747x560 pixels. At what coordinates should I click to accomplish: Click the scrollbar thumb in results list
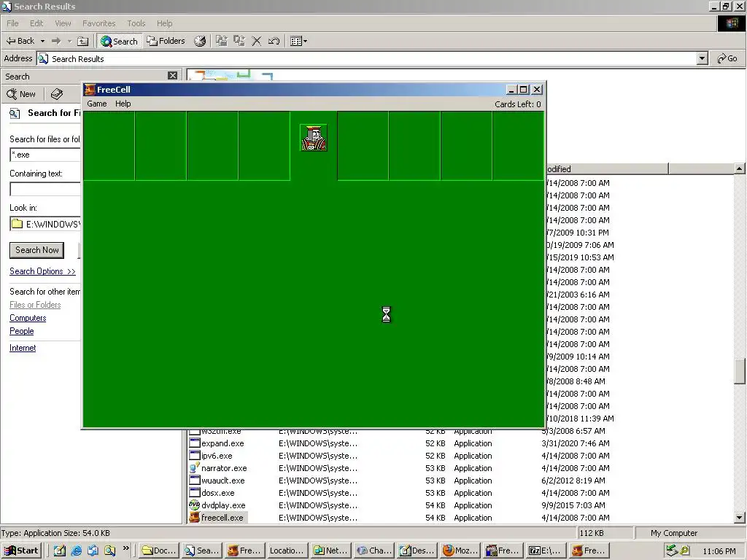[x=740, y=371]
